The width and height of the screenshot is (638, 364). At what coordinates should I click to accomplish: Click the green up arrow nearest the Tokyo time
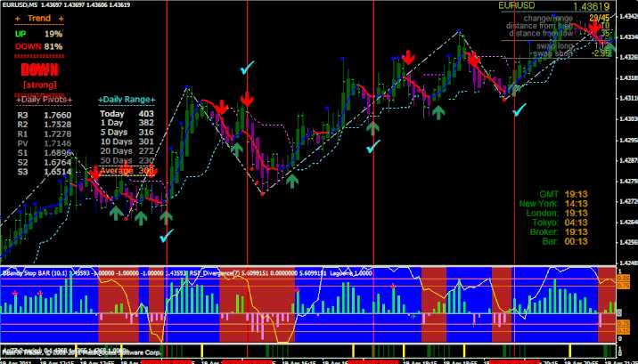tap(438, 110)
